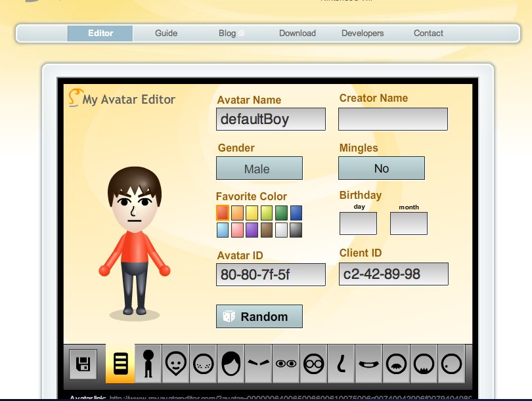Open the eyes category icon

pyautogui.click(x=286, y=365)
